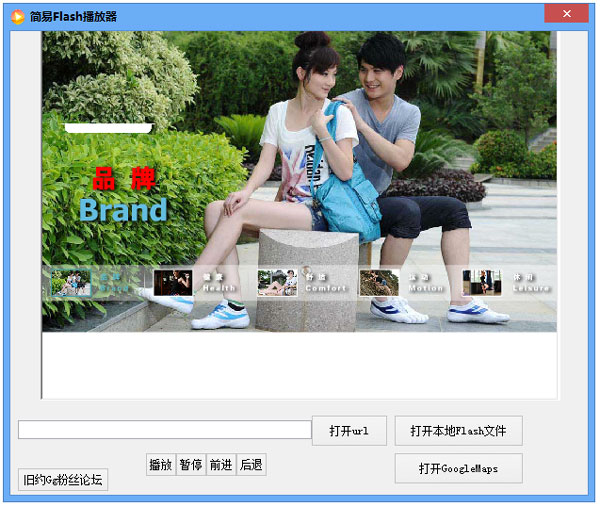
Task: Click the red 品牌 text in the Flash
Action: coord(123,180)
